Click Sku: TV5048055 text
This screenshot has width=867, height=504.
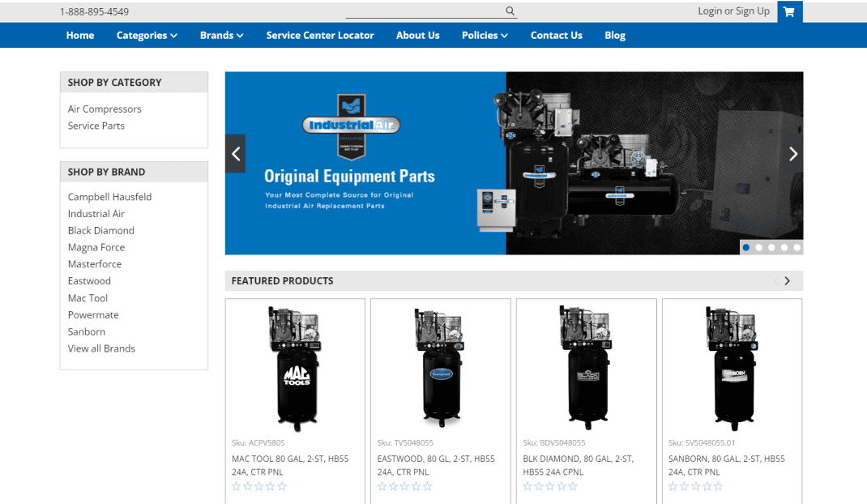[405, 442]
